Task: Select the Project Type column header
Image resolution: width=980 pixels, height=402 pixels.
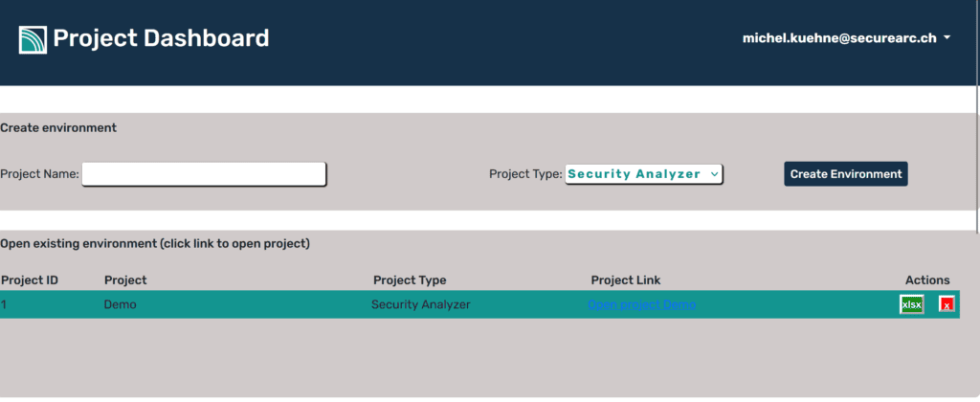Action: 410,280
